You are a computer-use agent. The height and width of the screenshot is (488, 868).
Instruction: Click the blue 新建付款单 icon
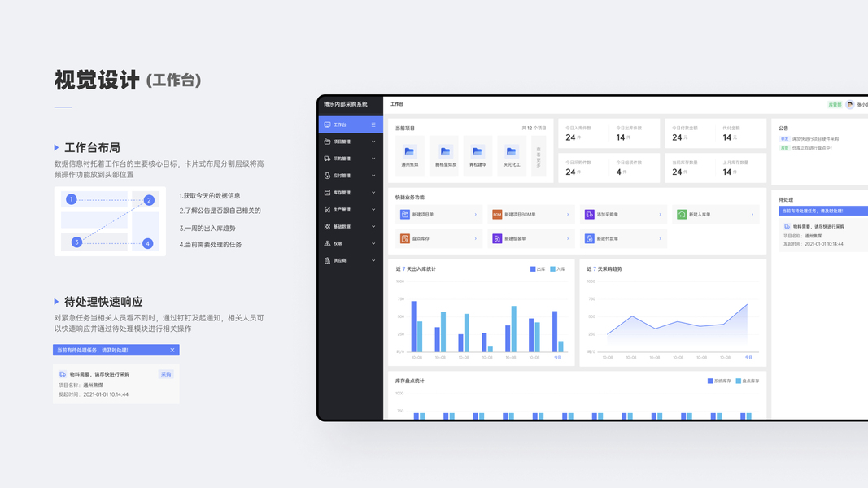pos(590,238)
